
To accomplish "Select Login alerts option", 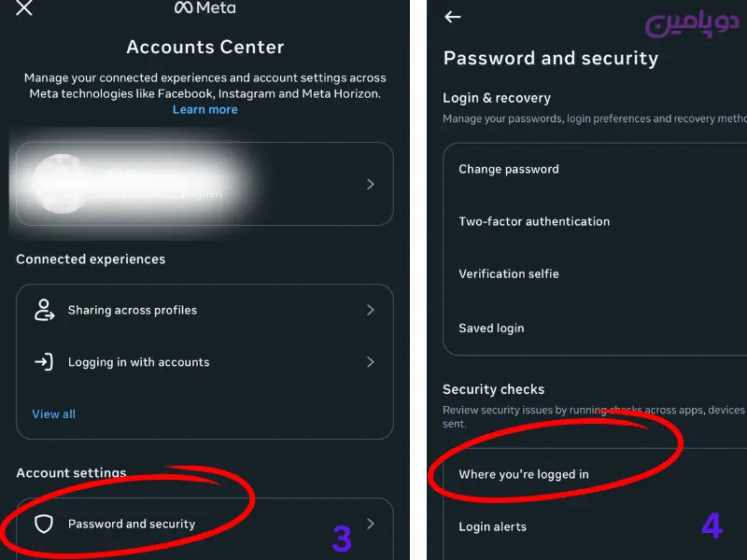I will [493, 526].
